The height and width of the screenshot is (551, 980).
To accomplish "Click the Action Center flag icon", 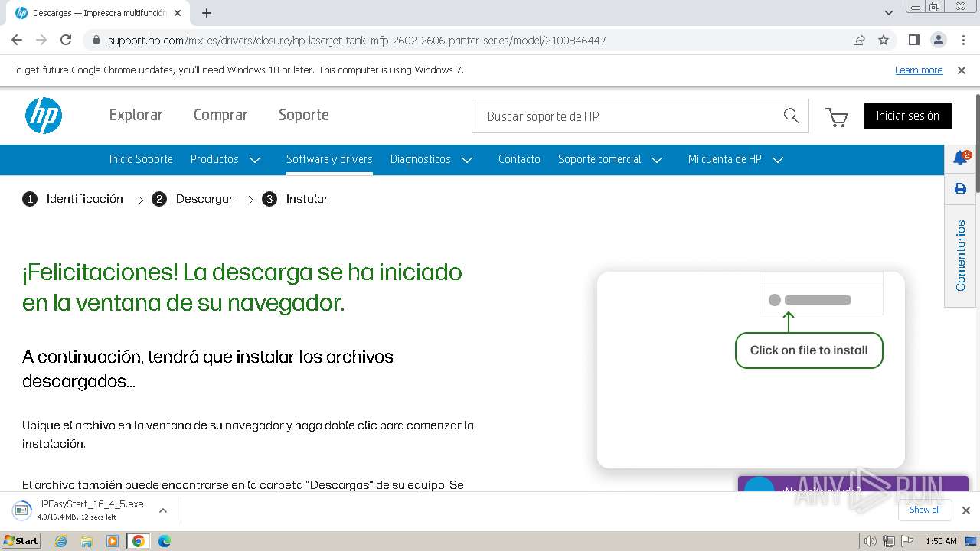I will tap(907, 541).
